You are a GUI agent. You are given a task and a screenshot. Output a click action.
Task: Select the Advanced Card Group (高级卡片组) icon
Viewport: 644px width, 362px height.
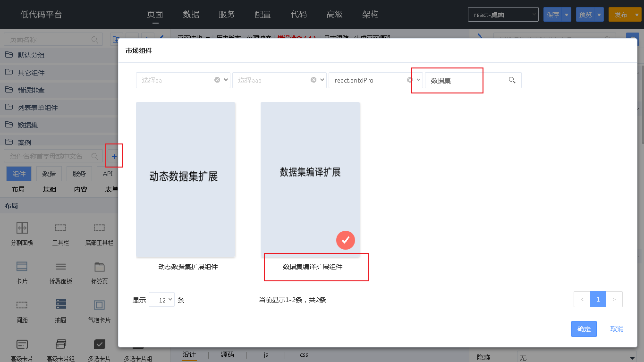(x=61, y=344)
